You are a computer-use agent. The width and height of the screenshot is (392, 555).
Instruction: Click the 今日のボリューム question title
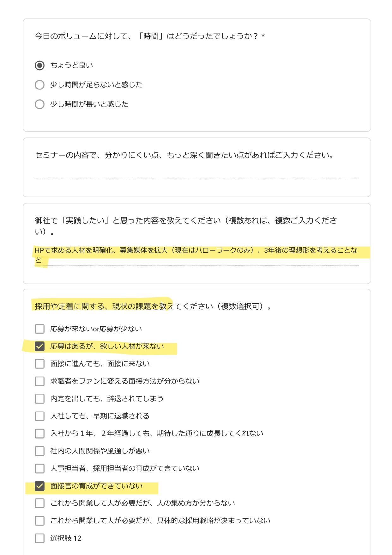150,36
